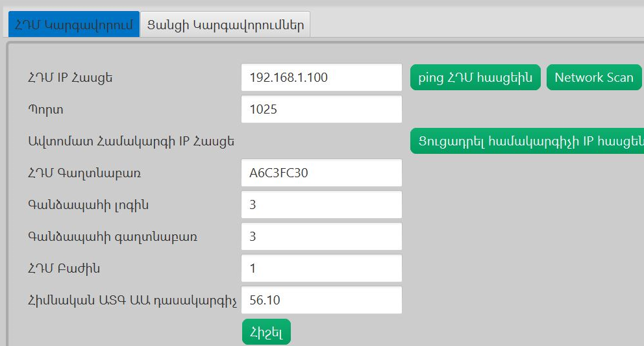The width and height of the screenshot is (644, 346).
Task: Click the ՀԴՄ Բաժին label
Action: click(x=64, y=269)
